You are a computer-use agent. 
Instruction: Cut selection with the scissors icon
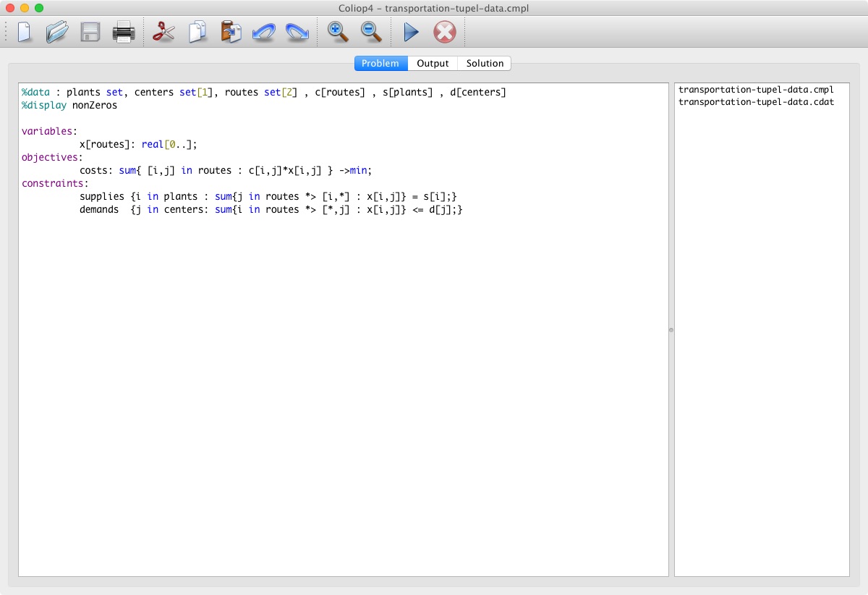point(163,33)
